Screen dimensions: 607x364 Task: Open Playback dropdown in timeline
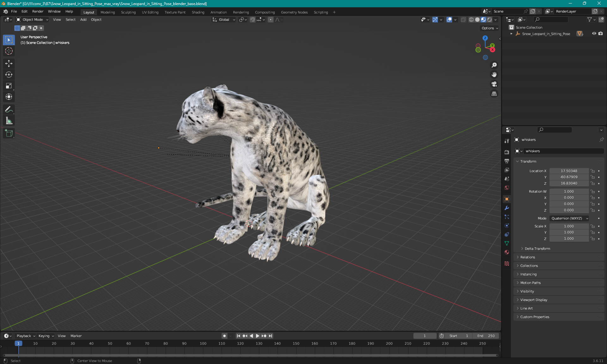coord(26,336)
